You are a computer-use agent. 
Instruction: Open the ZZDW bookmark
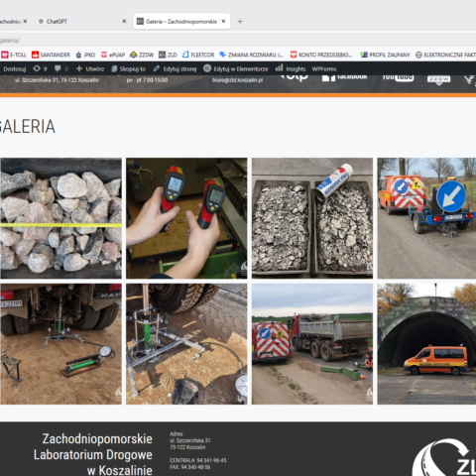tap(142, 55)
